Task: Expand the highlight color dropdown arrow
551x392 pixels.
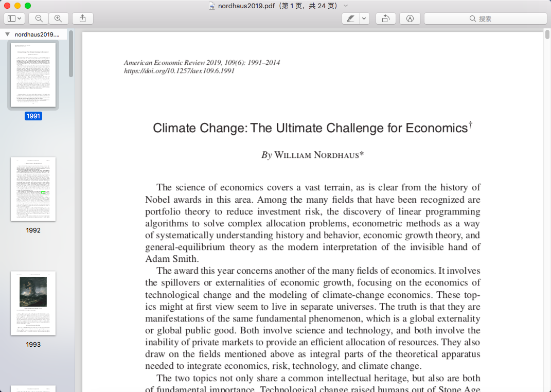Action: (364, 19)
